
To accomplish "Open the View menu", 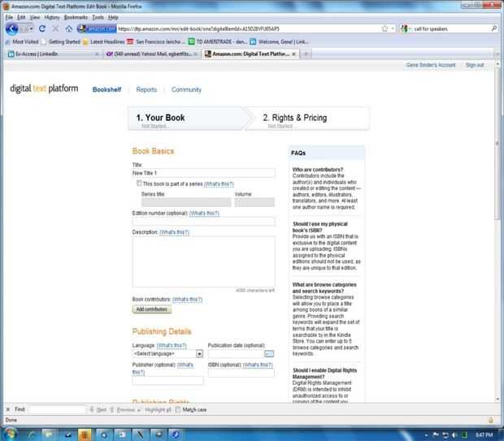I will (35, 17).
